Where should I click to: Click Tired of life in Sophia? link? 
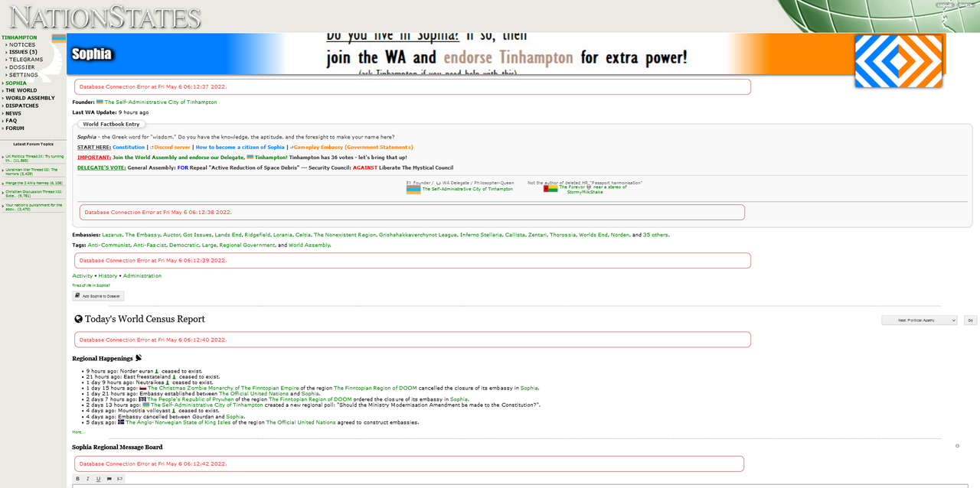click(x=91, y=285)
